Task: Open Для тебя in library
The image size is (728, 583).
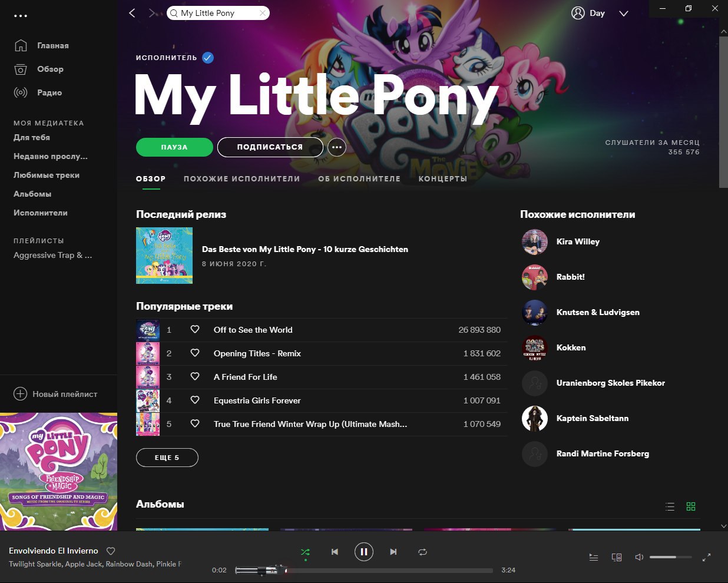Action: [32, 137]
